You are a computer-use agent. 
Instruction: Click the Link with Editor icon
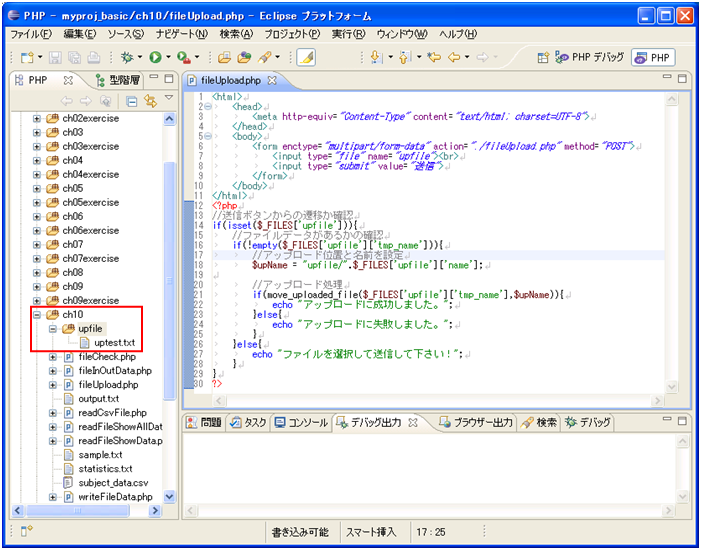151,101
